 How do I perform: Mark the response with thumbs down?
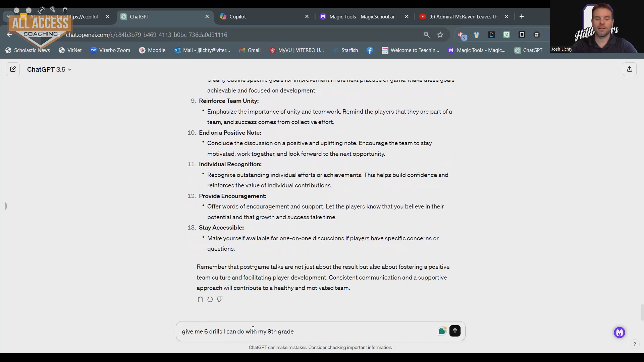click(x=220, y=299)
